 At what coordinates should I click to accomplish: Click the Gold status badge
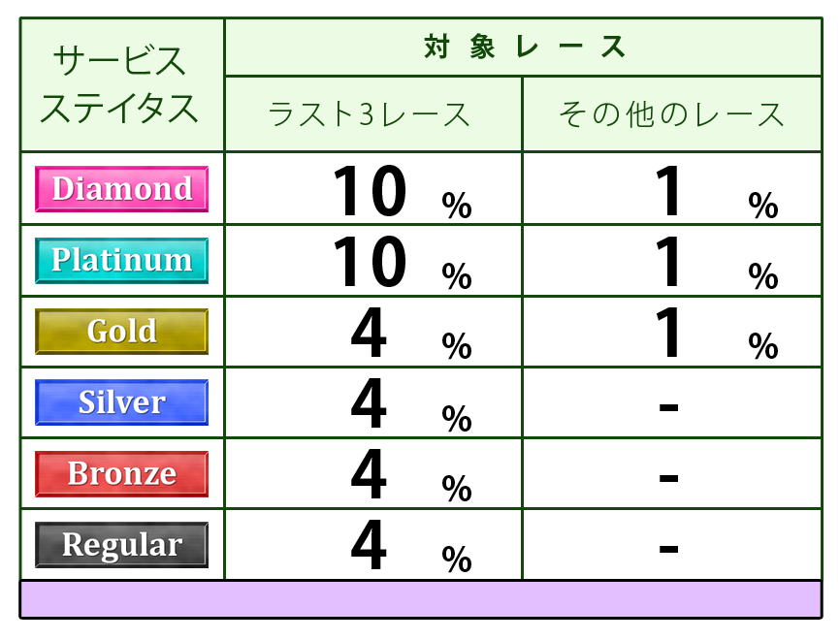pos(121,332)
